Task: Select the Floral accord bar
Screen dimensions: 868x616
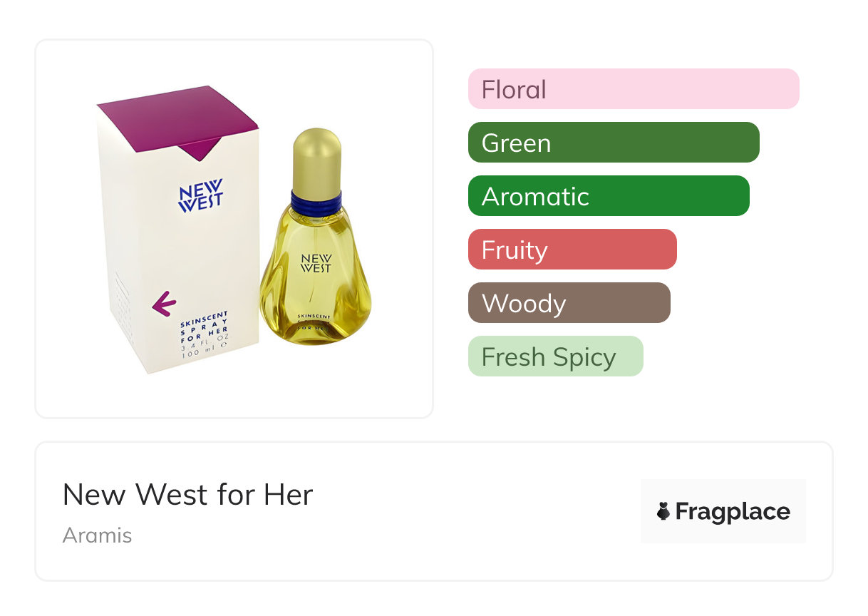Action: (633, 89)
